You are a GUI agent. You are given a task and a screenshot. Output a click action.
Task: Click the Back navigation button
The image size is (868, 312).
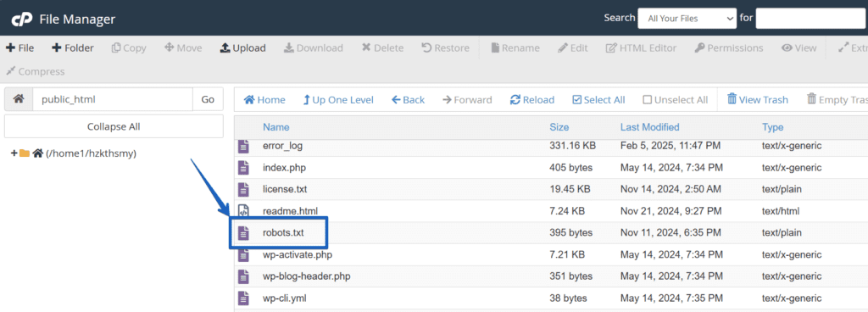[x=408, y=99]
